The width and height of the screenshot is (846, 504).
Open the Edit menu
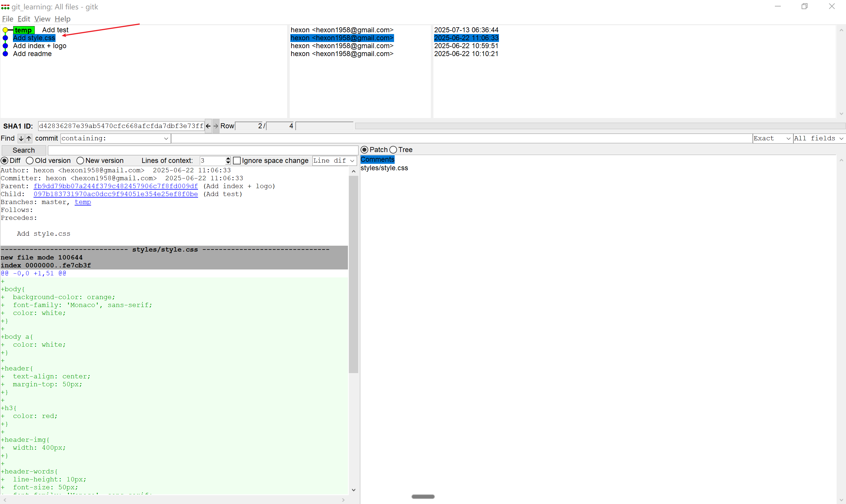[24, 19]
